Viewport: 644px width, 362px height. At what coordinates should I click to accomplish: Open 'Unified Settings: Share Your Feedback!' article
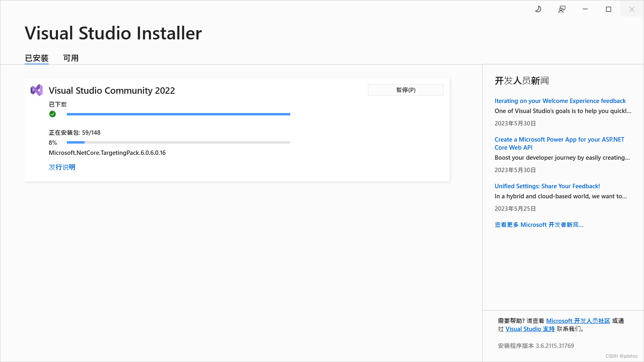[547, 186]
